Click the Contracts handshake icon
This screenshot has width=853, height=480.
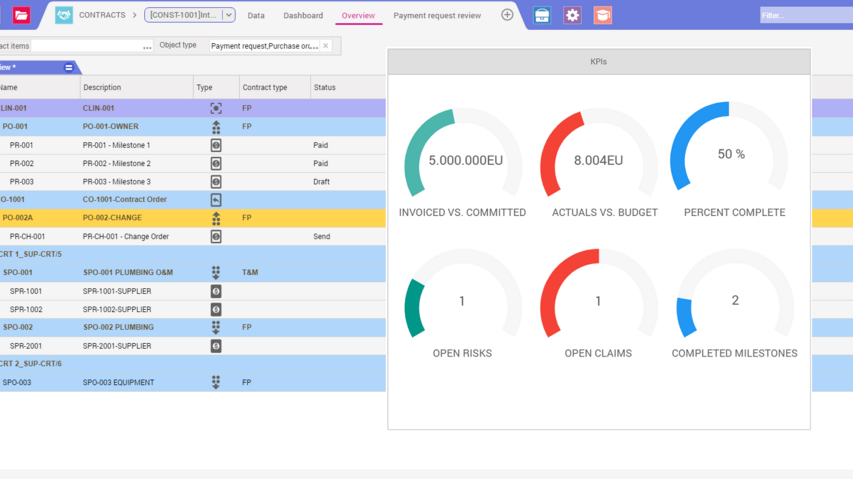click(x=64, y=15)
